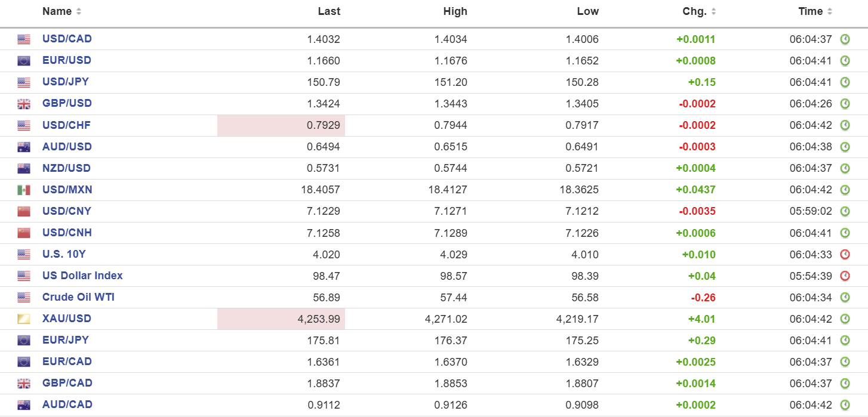Open the XAU/USD gold link
The height and width of the screenshot is (417, 868).
tap(67, 318)
